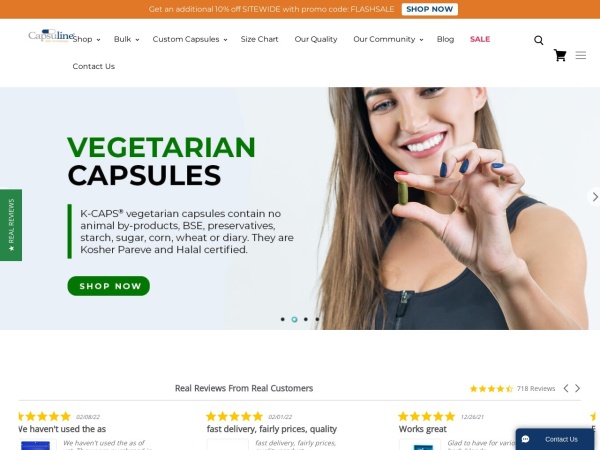Click SHOP NOW in promo banner

[429, 9]
